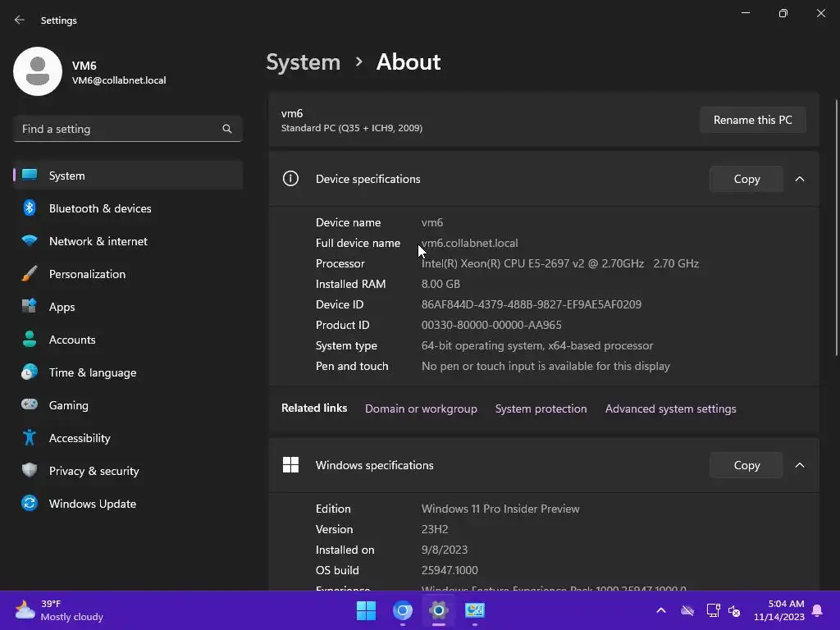This screenshot has height=630, width=840.
Task: Click the Device ID value text
Action: 531,304
